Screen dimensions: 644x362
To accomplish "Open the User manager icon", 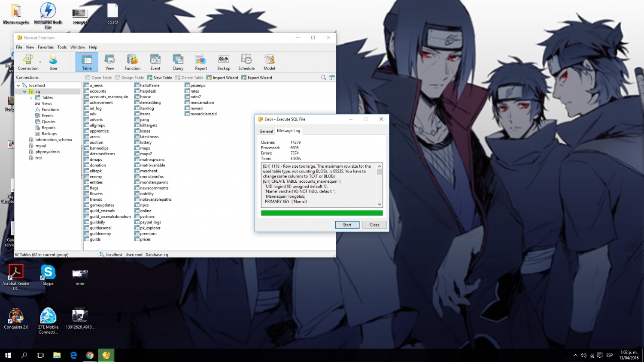I will (x=53, y=62).
